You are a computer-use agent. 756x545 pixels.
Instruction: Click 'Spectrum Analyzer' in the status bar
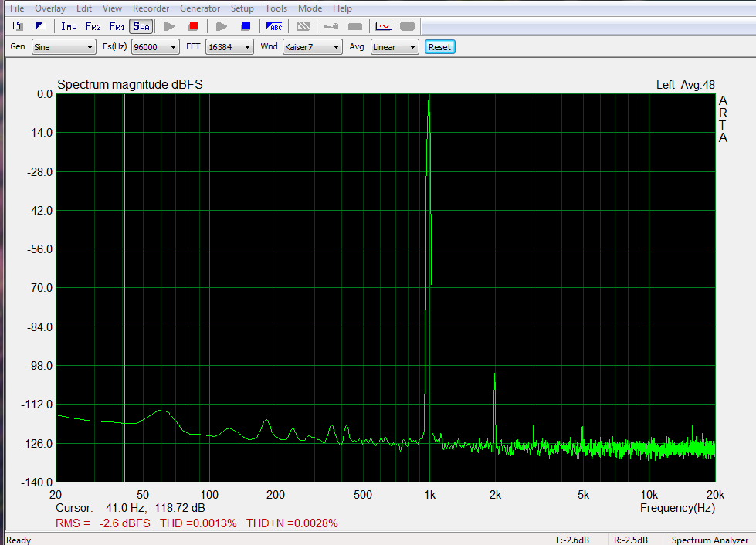(710, 540)
